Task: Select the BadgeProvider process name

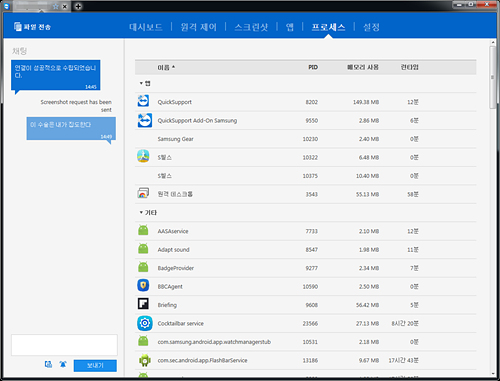Action: click(x=176, y=268)
